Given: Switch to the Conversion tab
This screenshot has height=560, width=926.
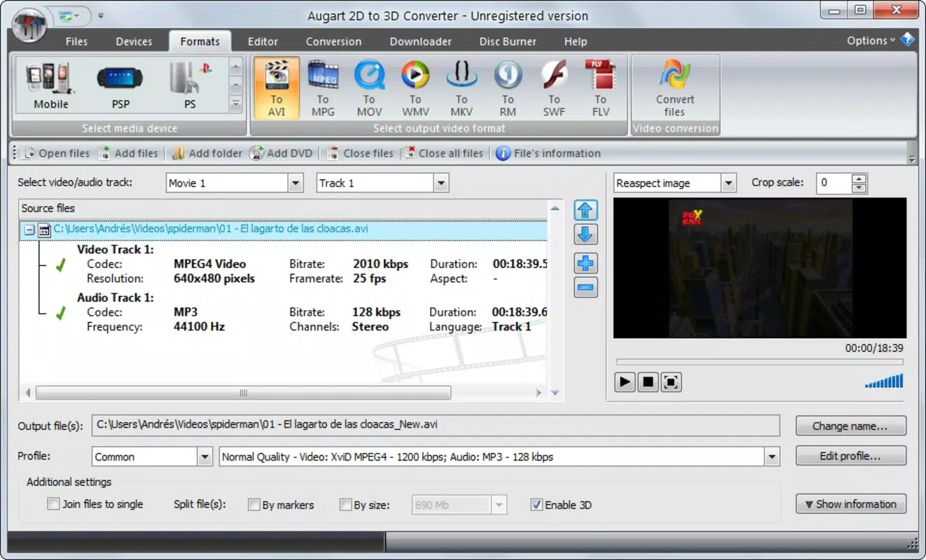Looking at the screenshot, I should pos(333,41).
